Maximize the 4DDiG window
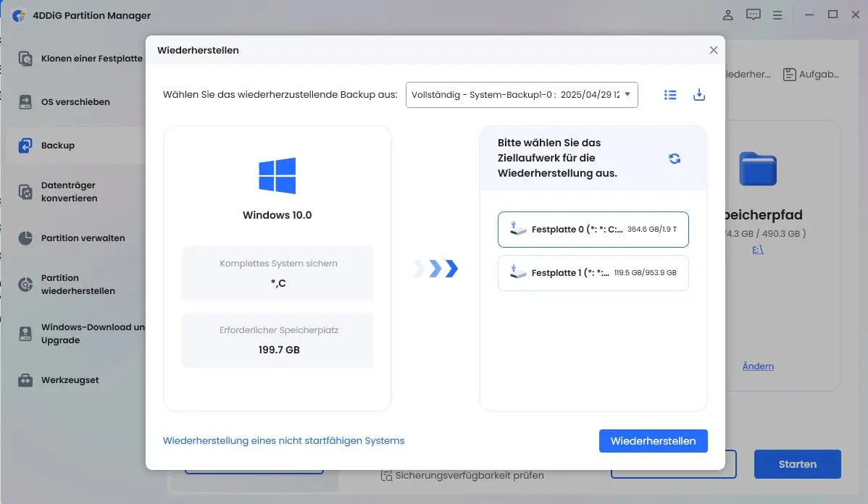 tap(832, 14)
